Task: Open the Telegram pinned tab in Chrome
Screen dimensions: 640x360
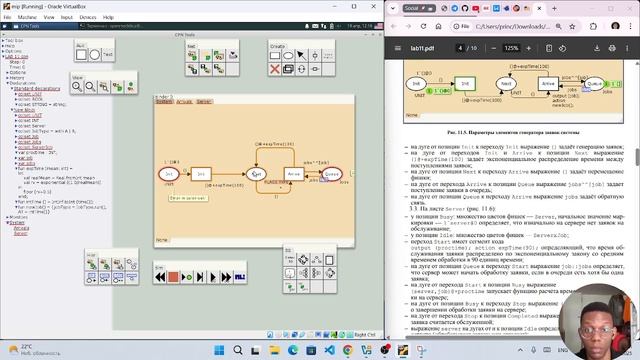Action: click(455, 8)
